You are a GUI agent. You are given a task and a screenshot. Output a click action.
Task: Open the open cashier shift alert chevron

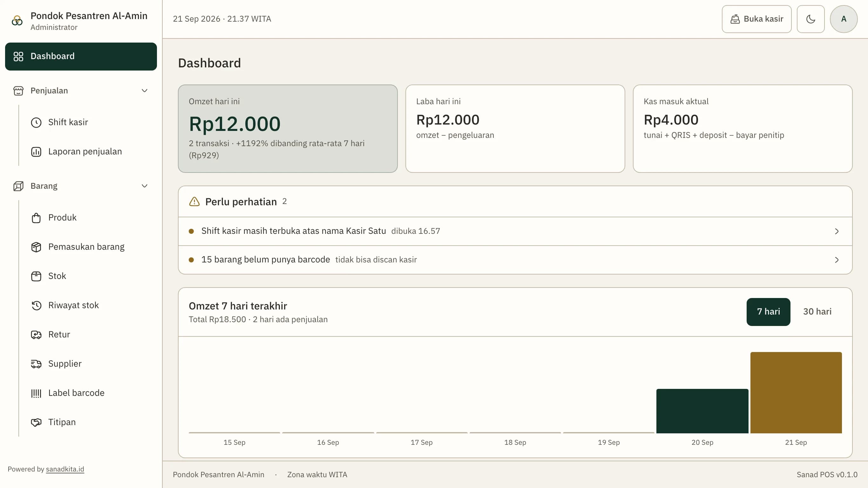837,231
